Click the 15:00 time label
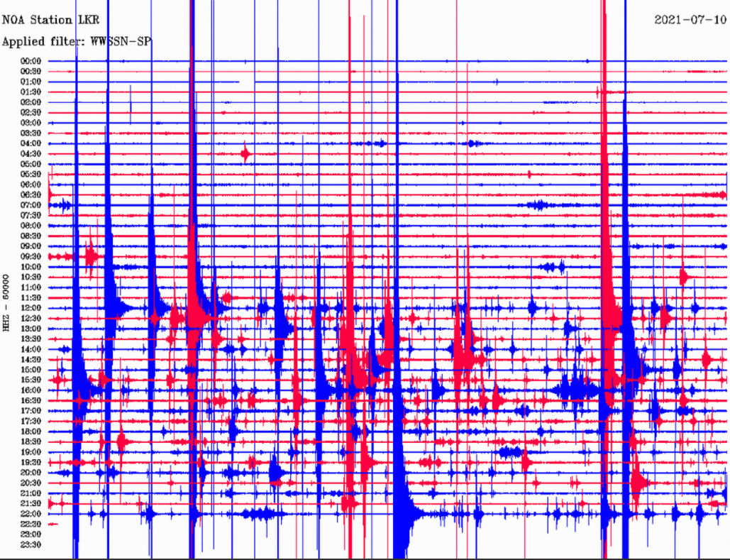Image resolution: width=730 pixels, height=560 pixels. click(x=30, y=370)
